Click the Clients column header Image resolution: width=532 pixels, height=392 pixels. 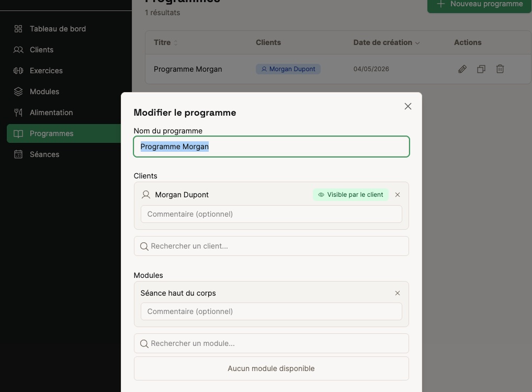pos(268,42)
